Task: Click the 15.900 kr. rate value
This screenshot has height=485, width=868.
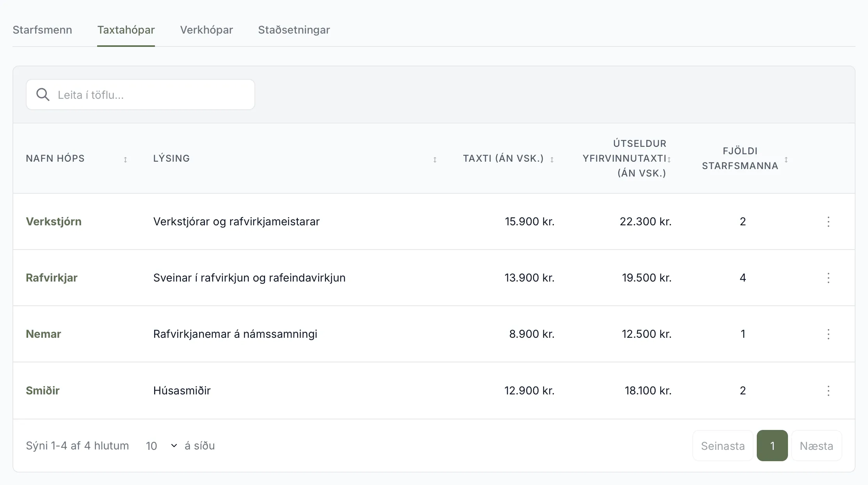Action: [530, 221]
